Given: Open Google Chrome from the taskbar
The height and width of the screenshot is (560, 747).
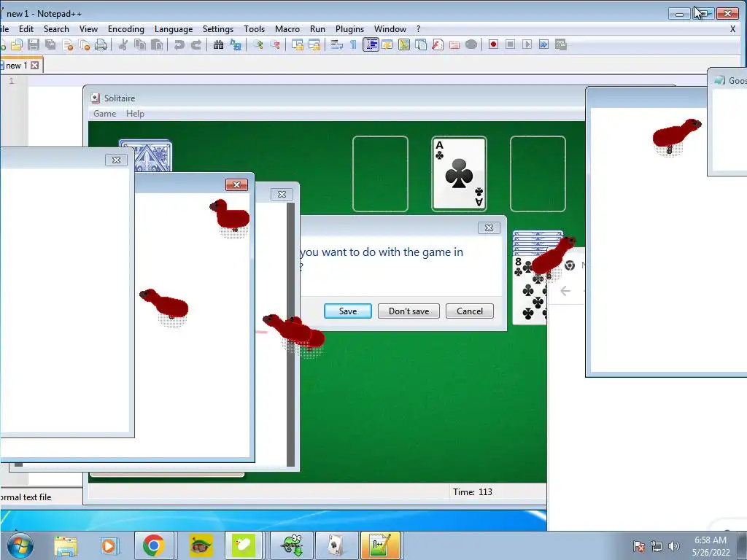Looking at the screenshot, I should 153,545.
